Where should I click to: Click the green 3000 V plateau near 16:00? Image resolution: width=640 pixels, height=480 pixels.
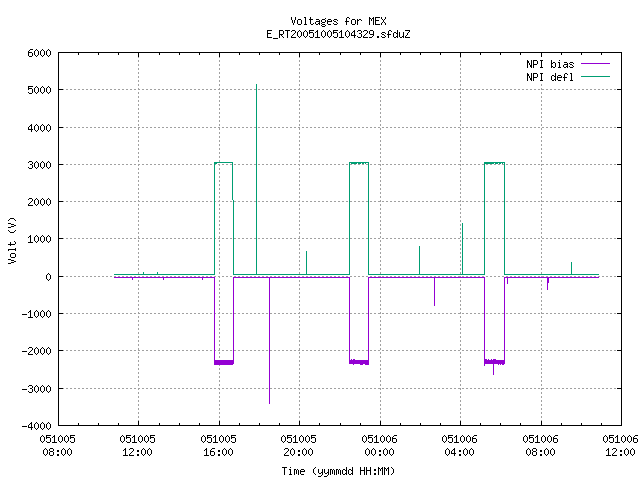(224, 162)
